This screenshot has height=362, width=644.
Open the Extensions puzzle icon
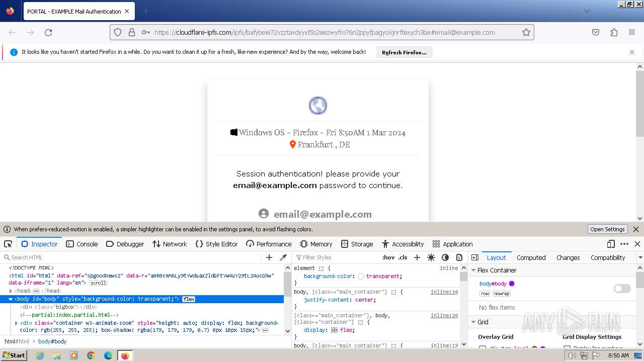pyautogui.click(x=614, y=32)
